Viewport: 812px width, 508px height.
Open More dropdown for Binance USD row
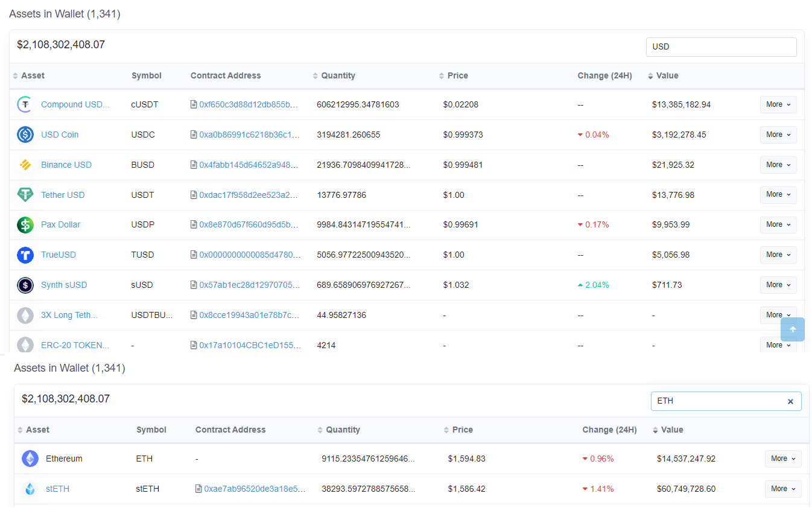point(778,165)
